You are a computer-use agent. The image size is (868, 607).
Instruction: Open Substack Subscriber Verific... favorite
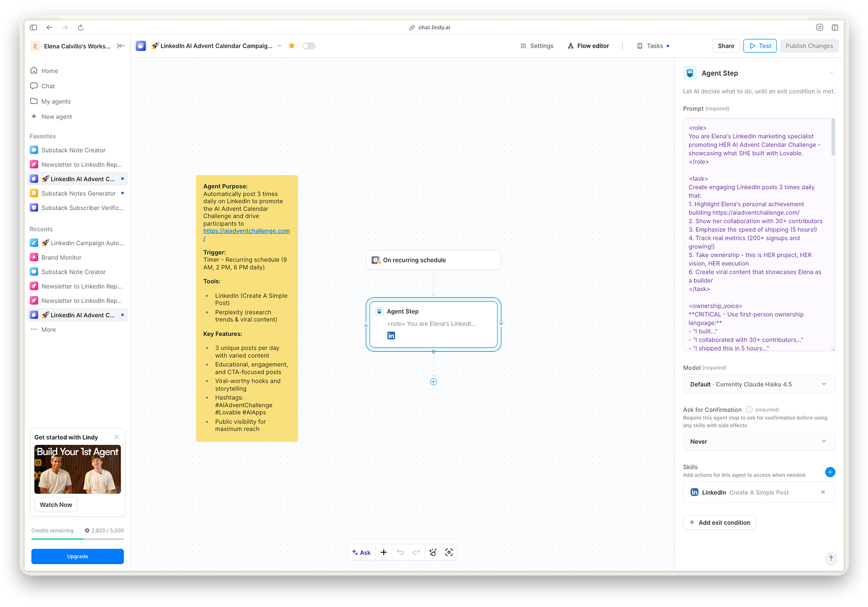[x=77, y=208]
